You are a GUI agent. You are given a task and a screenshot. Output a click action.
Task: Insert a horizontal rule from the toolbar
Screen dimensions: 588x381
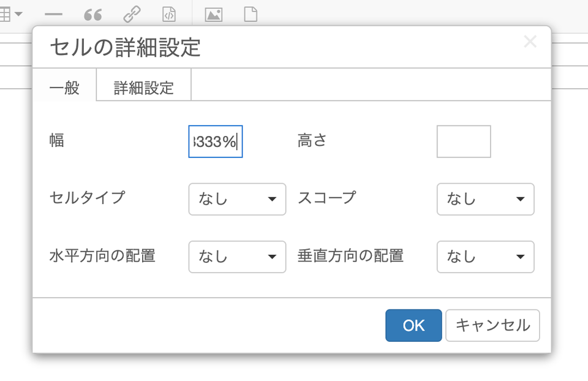[x=53, y=15]
